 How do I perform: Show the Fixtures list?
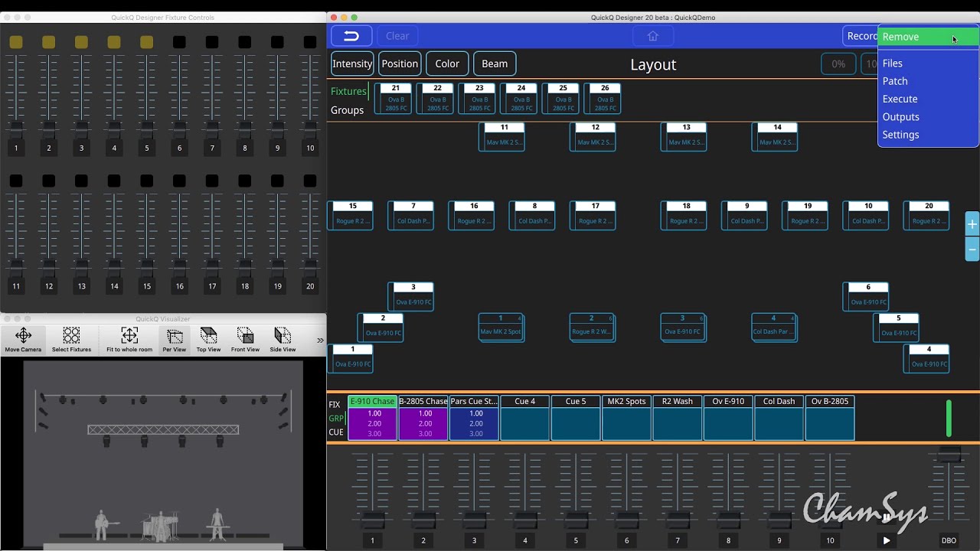click(348, 91)
